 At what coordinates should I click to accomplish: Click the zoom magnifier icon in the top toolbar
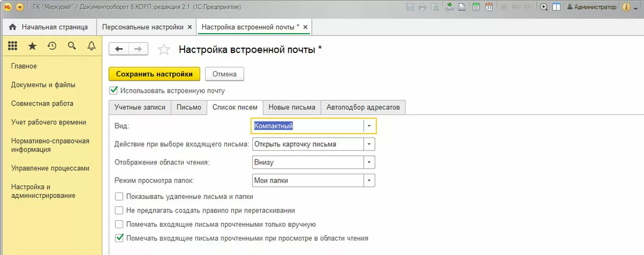(544, 7)
